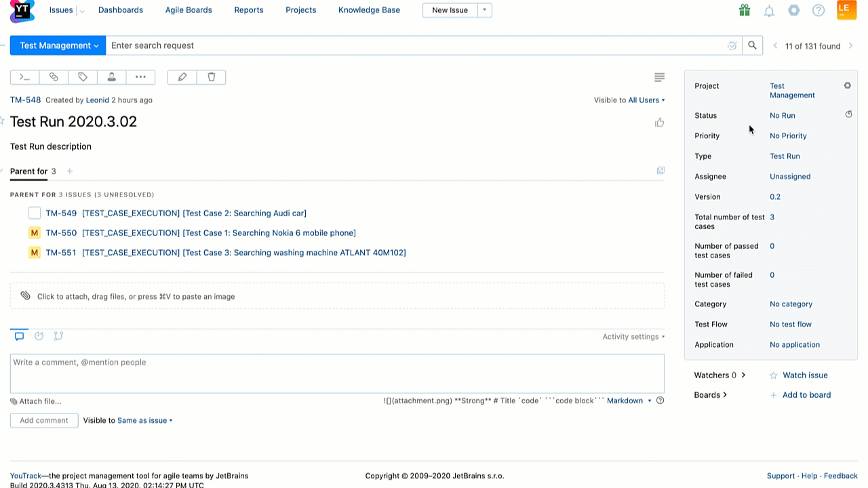
Task: Change the Unassigned assignee value
Action: tap(790, 176)
